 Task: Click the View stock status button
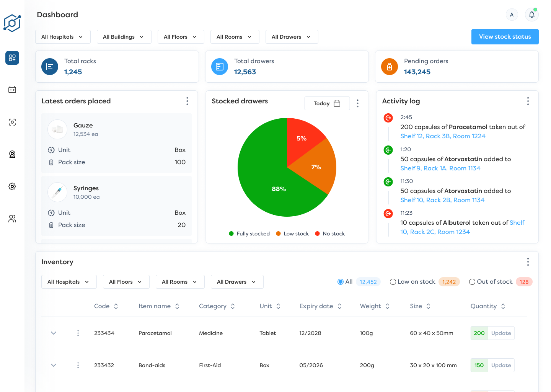pyautogui.click(x=505, y=36)
